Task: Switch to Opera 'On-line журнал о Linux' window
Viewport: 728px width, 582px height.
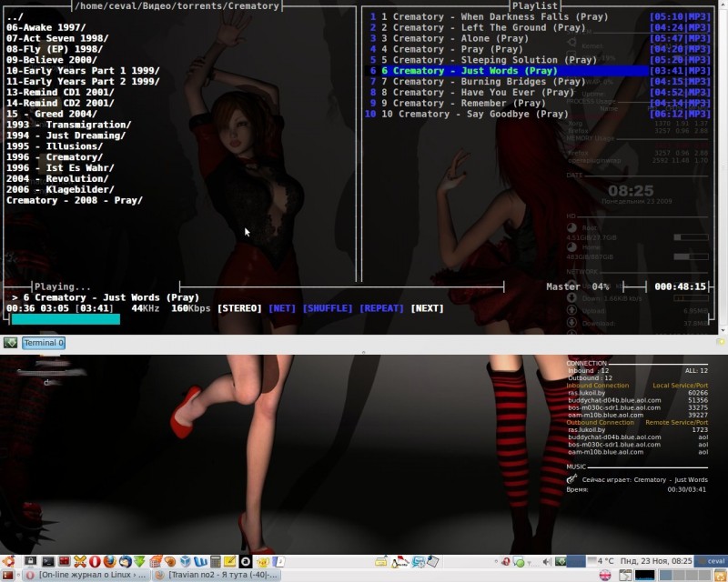Action: [x=86, y=575]
